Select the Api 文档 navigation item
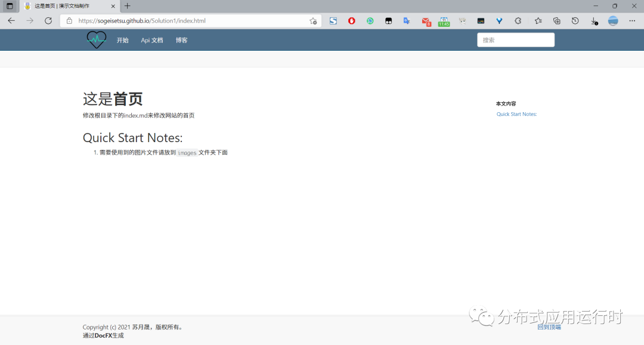The image size is (644, 345). (151, 39)
